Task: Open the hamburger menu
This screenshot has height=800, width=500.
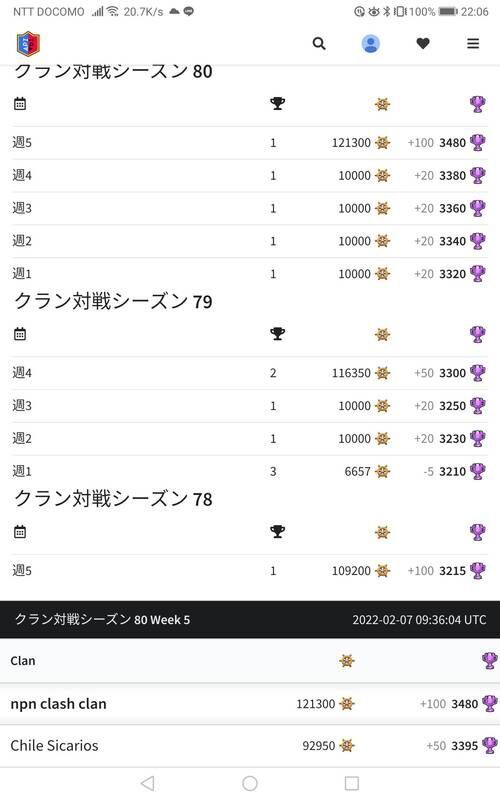Action: [x=473, y=43]
